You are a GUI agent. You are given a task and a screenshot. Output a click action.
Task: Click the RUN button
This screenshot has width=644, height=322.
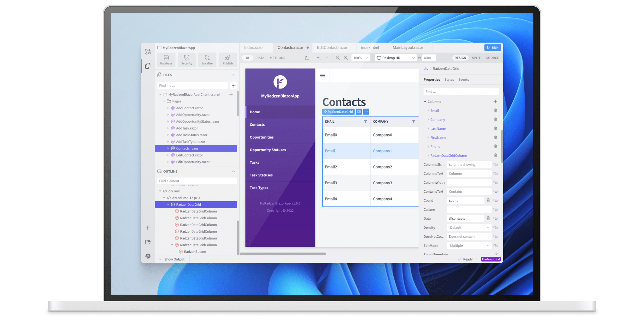tap(493, 47)
